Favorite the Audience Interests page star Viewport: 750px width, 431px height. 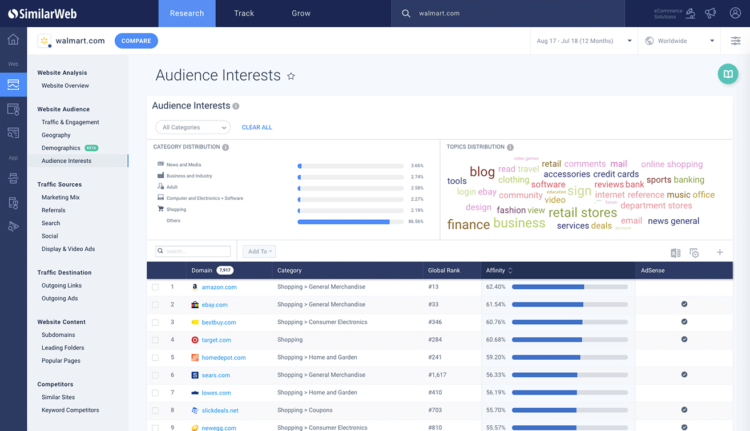pos(291,76)
